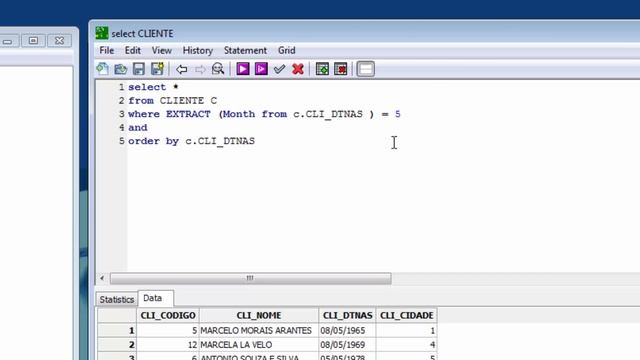This screenshot has width=640, height=360.
Task: Click the CLI_NOME column header
Action: tap(259, 316)
